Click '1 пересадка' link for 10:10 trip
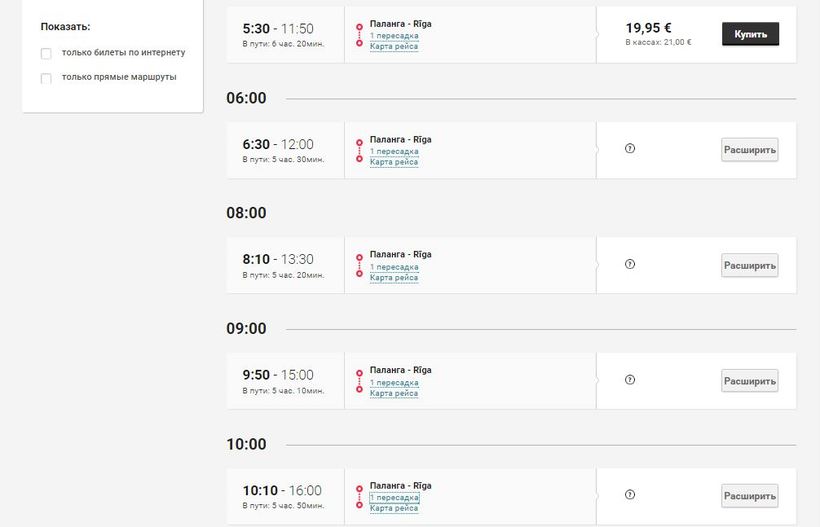 (394, 497)
